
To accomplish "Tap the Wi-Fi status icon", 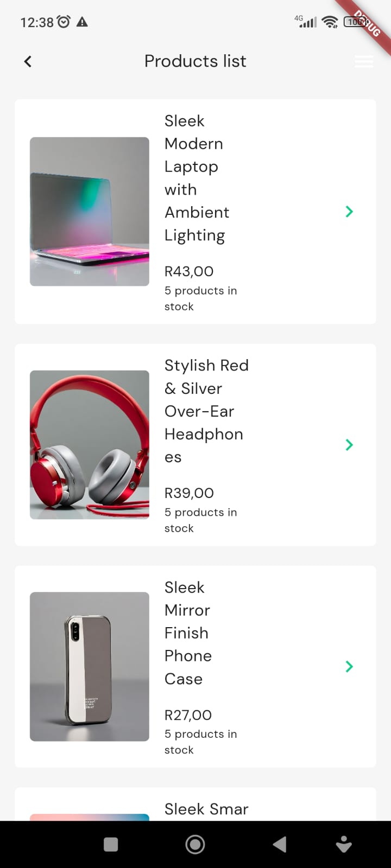I will tap(330, 22).
